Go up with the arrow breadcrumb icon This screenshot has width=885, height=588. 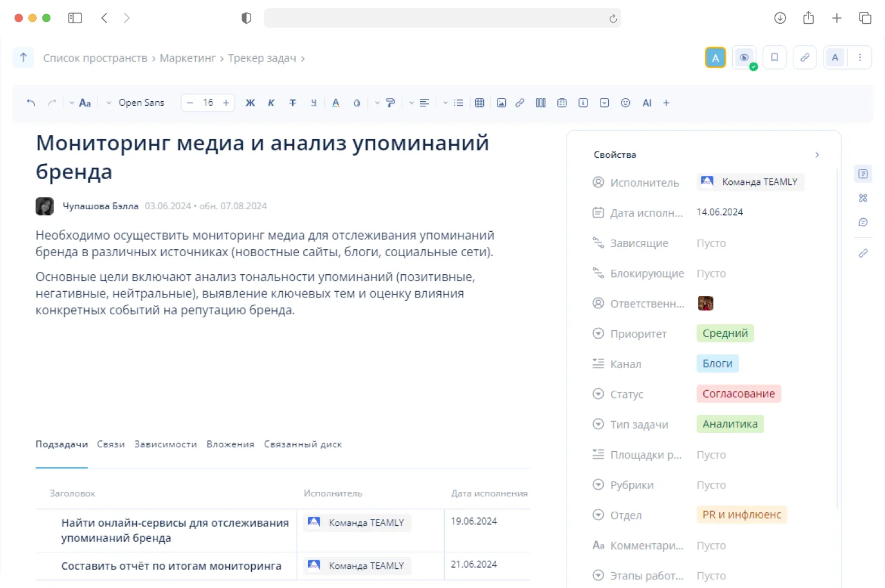[x=23, y=58]
